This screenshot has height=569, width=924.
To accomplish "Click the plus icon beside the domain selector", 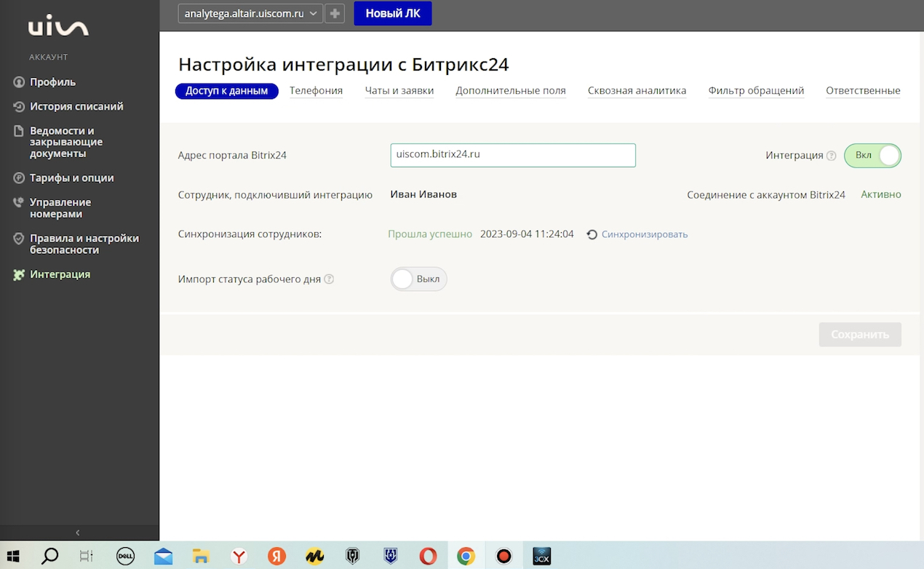I will coord(335,13).
